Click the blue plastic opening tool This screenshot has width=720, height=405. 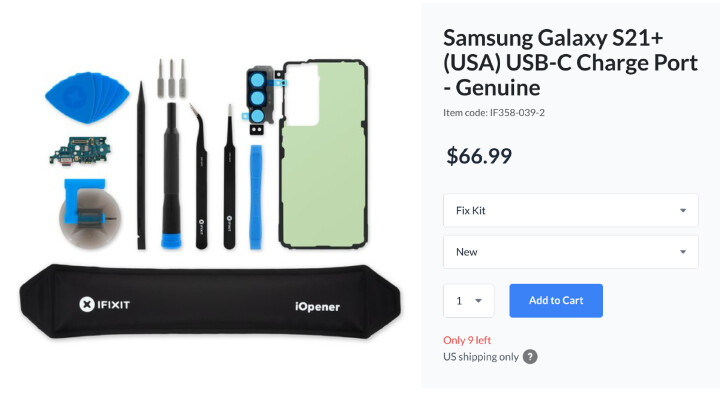tap(256, 197)
